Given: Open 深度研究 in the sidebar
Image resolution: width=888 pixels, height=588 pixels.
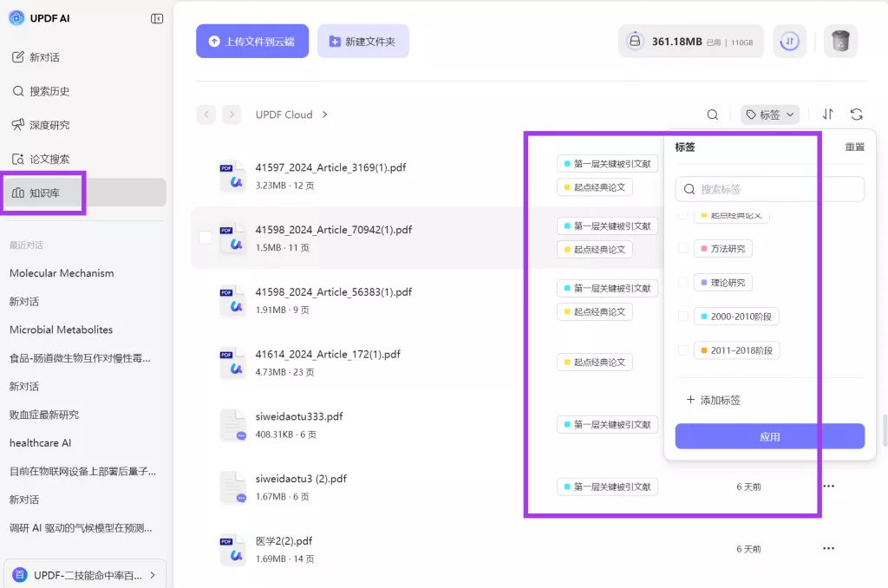Looking at the screenshot, I should [x=49, y=125].
